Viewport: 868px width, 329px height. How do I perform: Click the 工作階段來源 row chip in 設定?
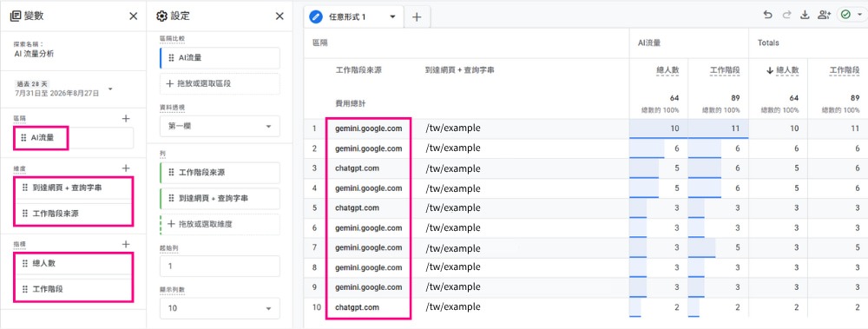(220, 173)
